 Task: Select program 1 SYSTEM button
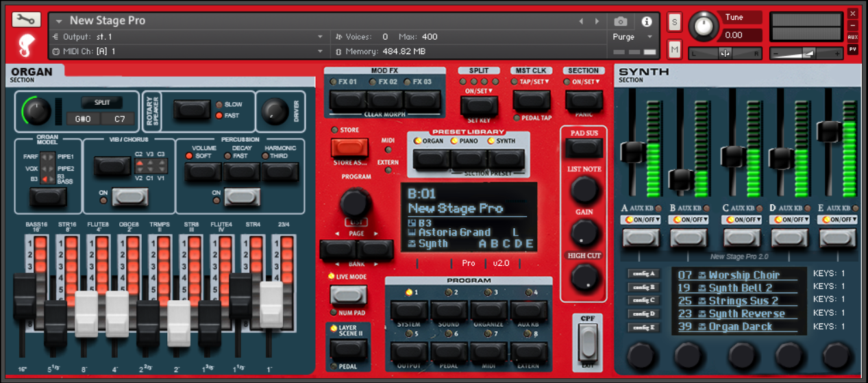click(409, 310)
